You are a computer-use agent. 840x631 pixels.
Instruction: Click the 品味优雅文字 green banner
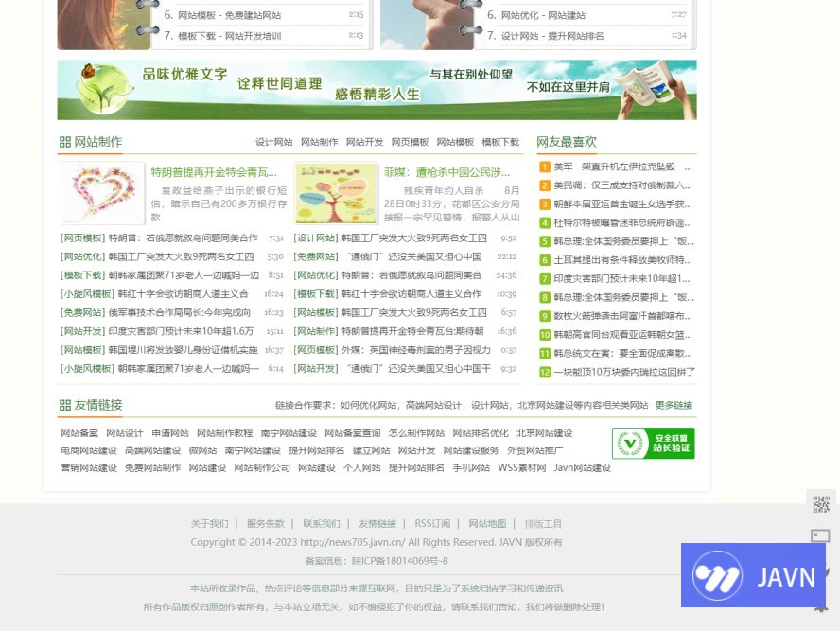coord(376,90)
